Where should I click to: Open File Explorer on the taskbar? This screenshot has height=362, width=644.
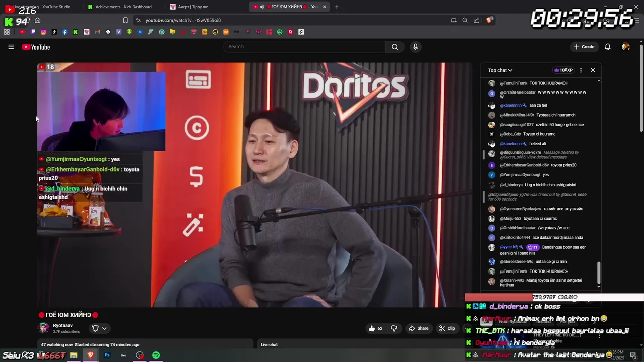pyautogui.click(x=74, y=355)
